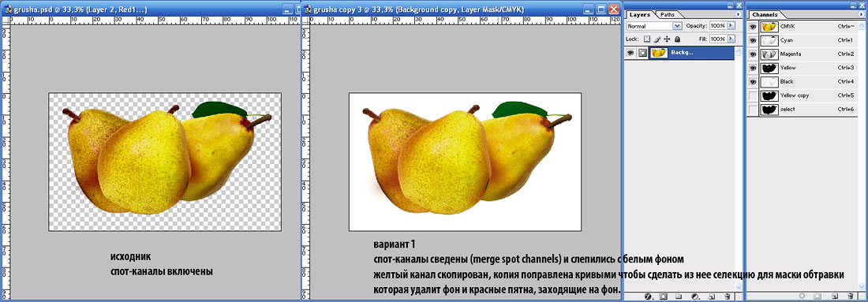
Task: Close the Layers palette window
Action: (x=739, y=6)
